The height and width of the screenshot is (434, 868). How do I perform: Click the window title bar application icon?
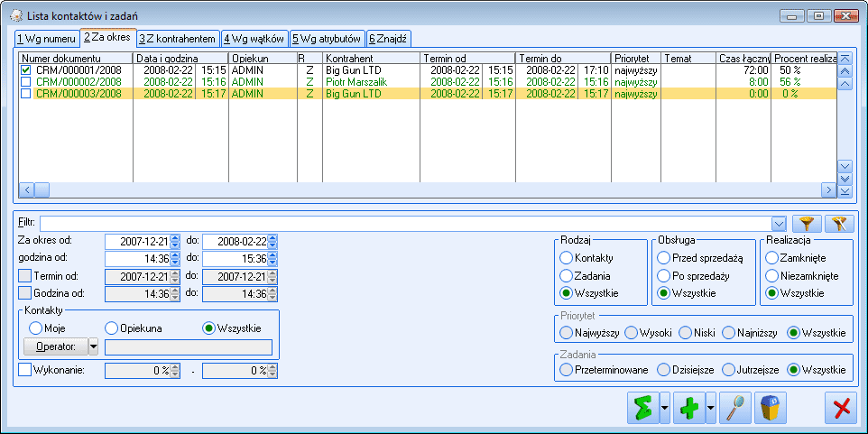click(16, 16)
